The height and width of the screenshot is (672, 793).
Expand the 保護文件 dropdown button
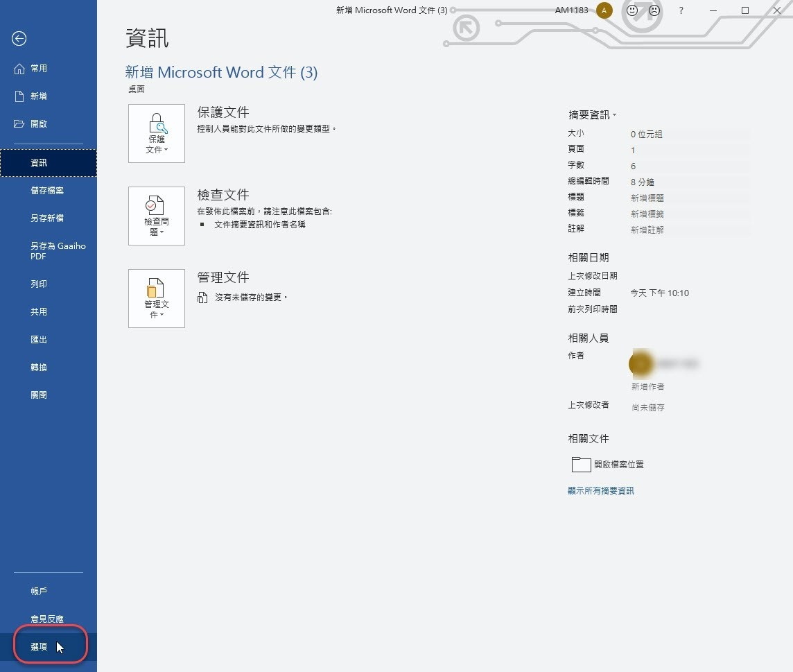(156, 134)
